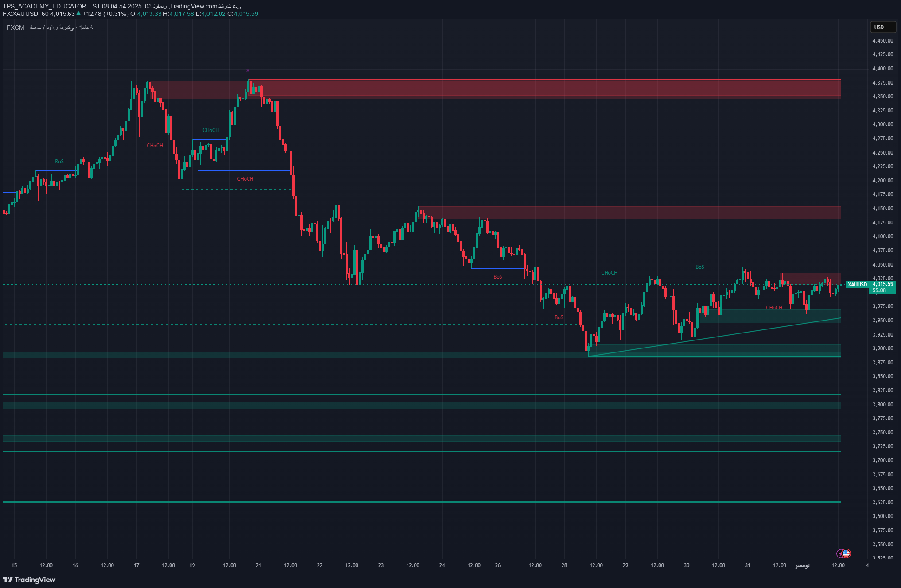This screenshot has height=588, width=901.
Task: Click the purple lightning bolt event icon
Action: tap(840, 553)
